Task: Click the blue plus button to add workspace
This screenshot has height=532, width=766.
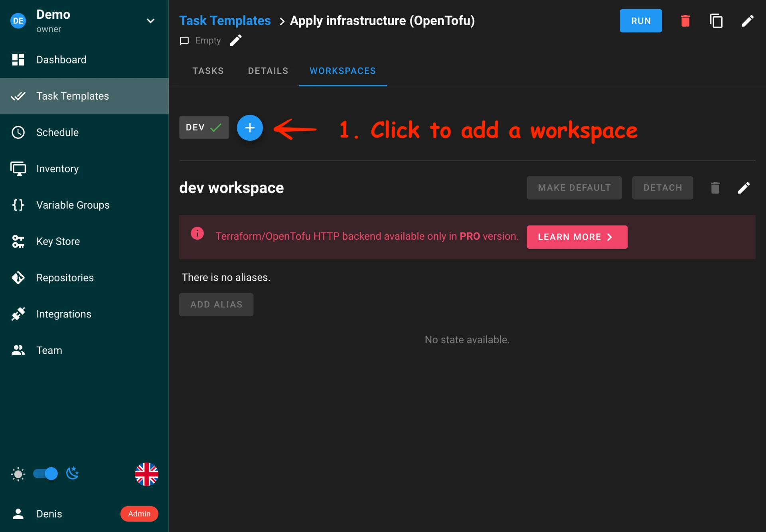Action: click(250, 128)
